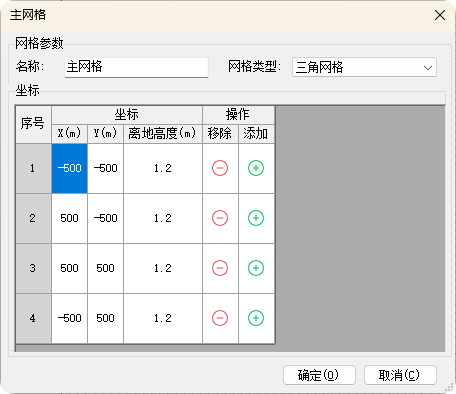
Task: Add a row after coordinate row 3
Action: (256, 268)
